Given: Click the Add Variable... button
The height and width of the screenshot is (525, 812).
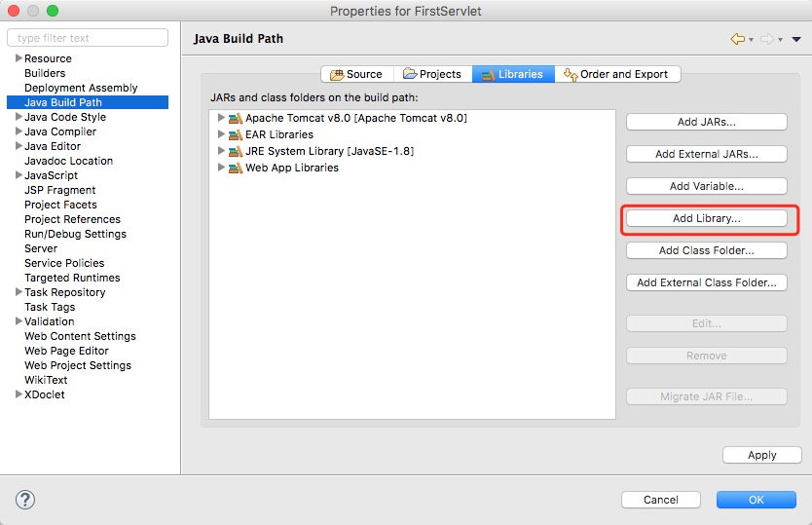Looking at the screenshot, I should pyautogui.click(x=706, y=186).
